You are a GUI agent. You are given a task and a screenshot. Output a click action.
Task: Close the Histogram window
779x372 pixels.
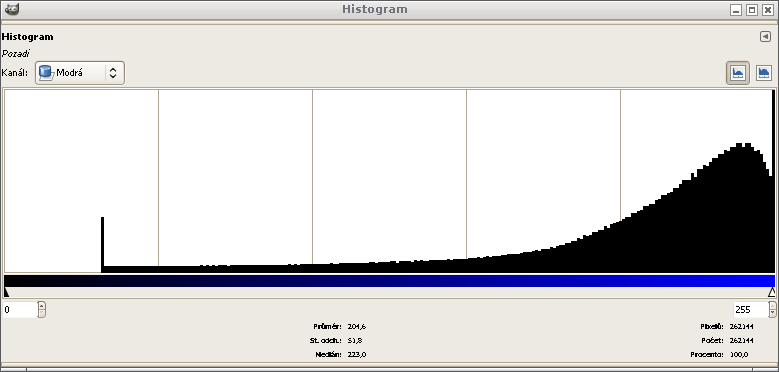[768, 10]
